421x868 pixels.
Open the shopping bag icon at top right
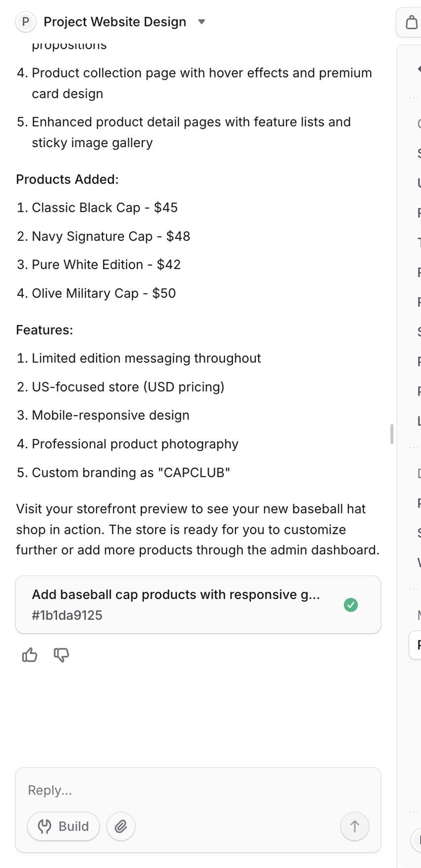tap(411, 22)
